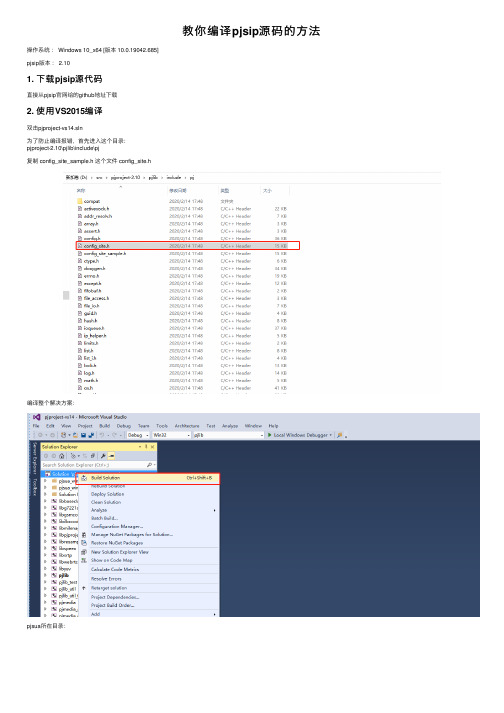Click the pjlib project icon in tree
Screen dimensions: 504x713
pyautogui.click(x=54, y=576)
